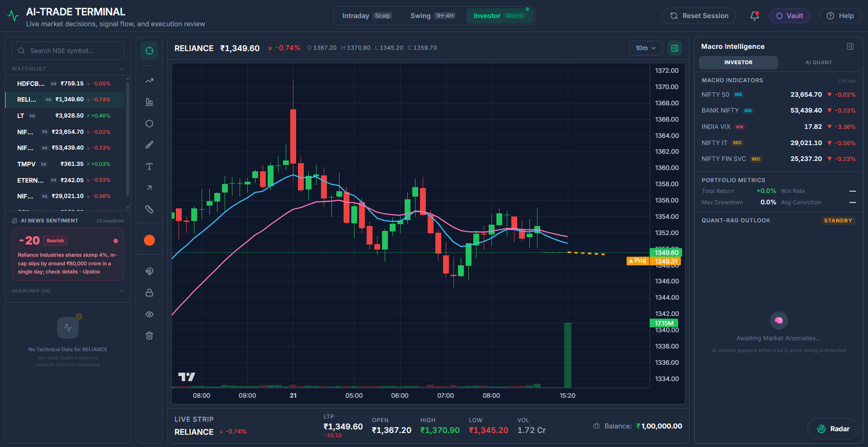Click the balance wallet icon
The height and width of the screenshot is (447, 868).
[596, 426]
